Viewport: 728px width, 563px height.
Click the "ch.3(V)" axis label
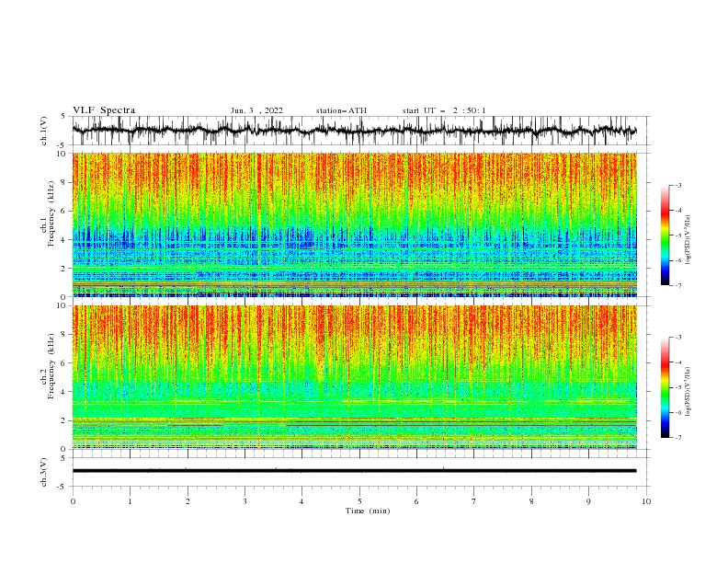[44, 472]
